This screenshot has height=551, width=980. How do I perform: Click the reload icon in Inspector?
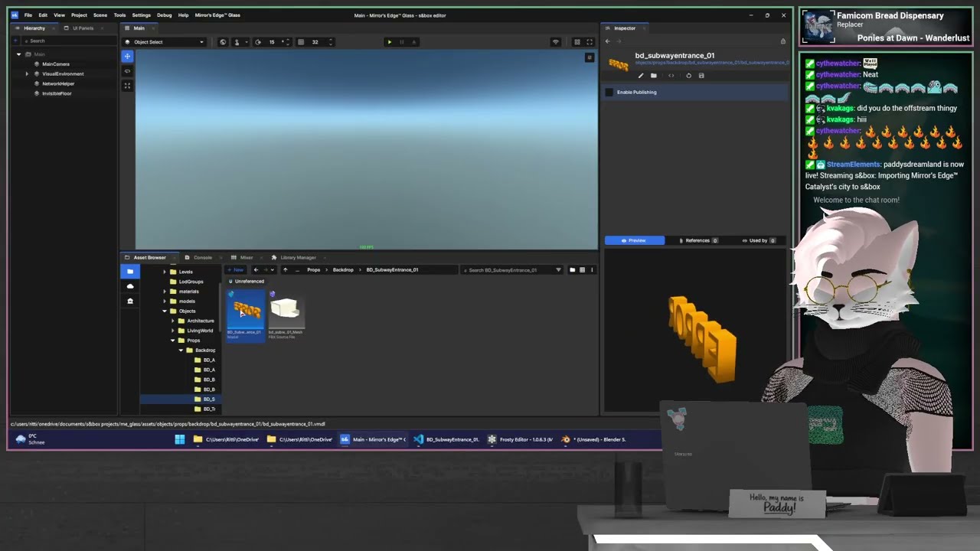pyautogui.click(x=688, y=76)
